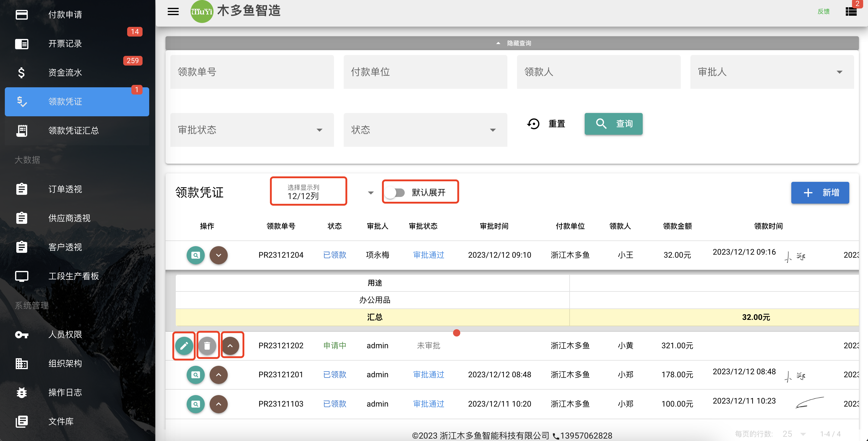Screen dimensions: 868x441
Task: Click the 未审批 status of PR23121202
Action: [429, 346]
